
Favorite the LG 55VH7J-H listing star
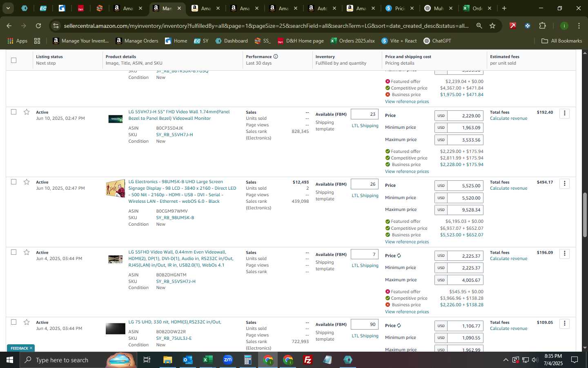[x=27, y=112]
